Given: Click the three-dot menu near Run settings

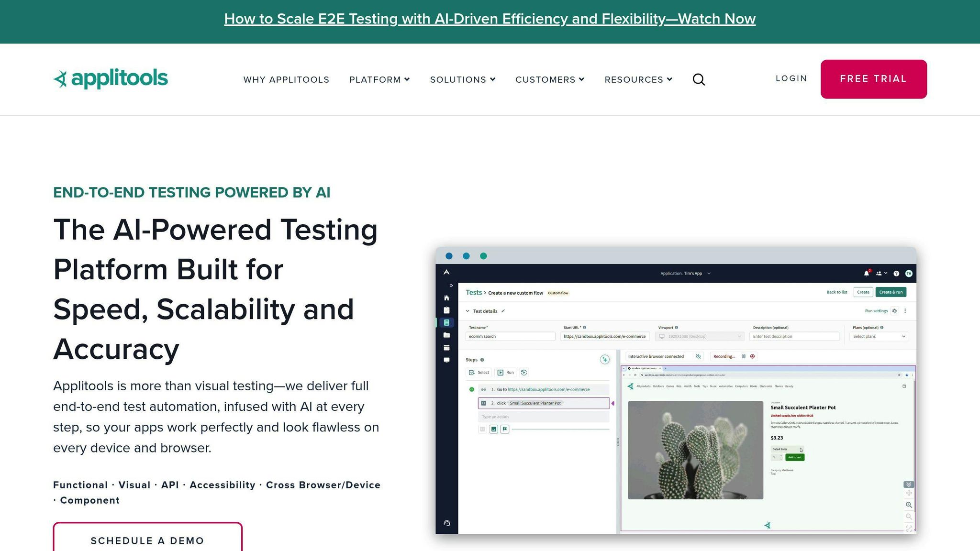Looking at the screenshot, I should click(x=905, y=311).
